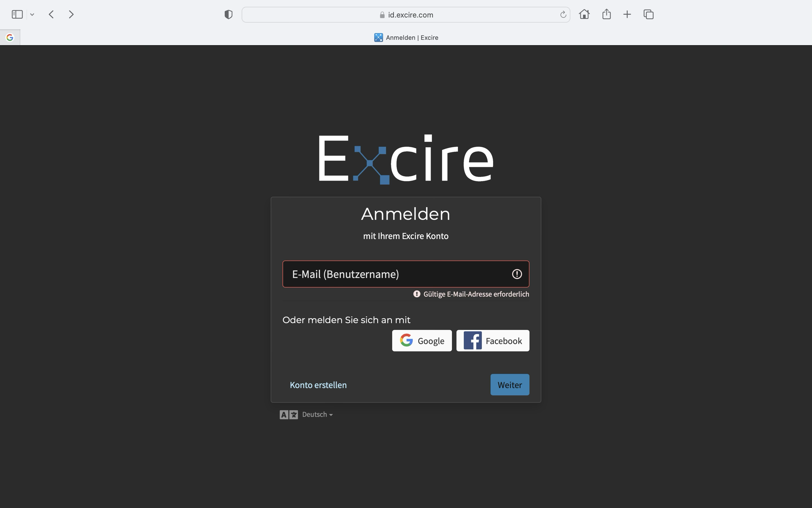812x508 pixels.
Task: Show the tab overview
Action: coord(648,14)
